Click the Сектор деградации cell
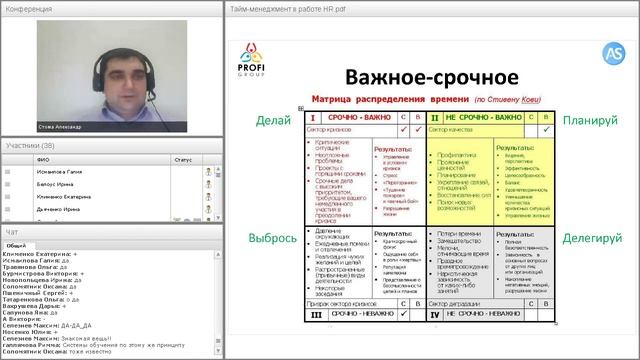Image resolution: width=640 pixels, height=360 pixels. coord(476,304)
